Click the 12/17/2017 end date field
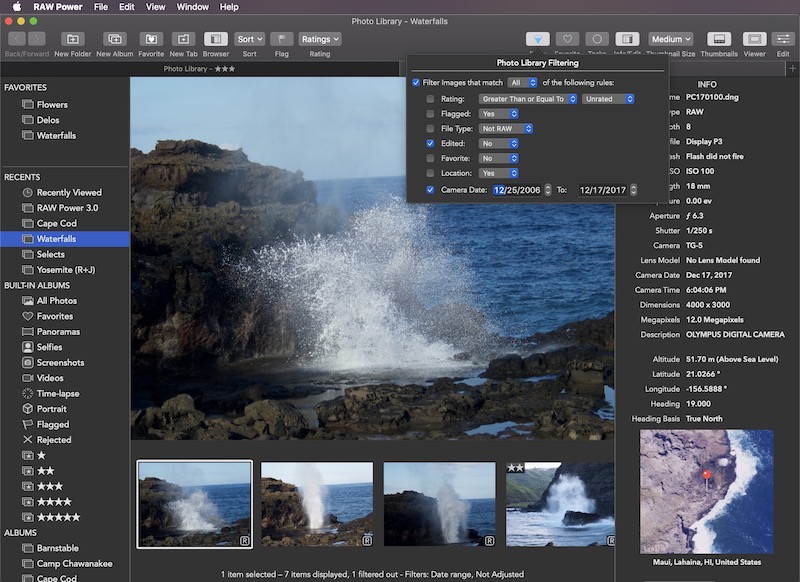The image size is (800, 582). [603, 190]
